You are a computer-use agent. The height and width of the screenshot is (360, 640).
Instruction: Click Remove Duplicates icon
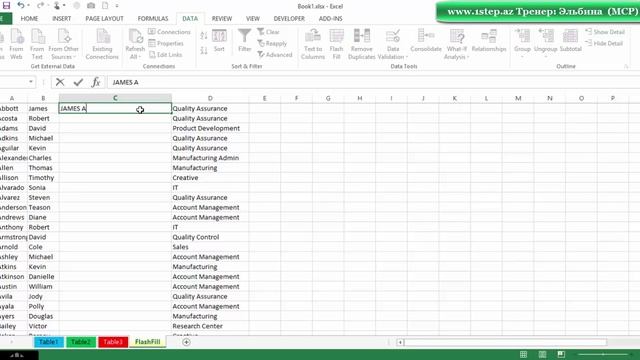362,44
